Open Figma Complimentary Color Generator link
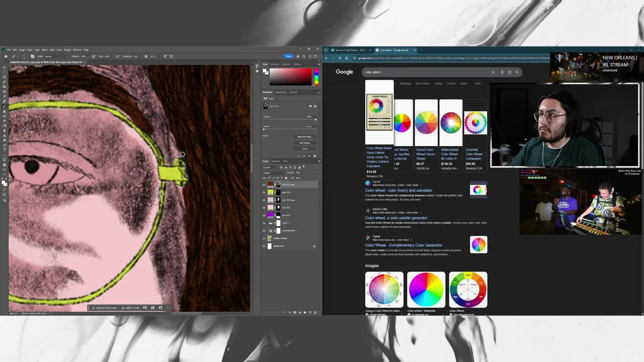This screenshot has height=362, width=644. 404,245
